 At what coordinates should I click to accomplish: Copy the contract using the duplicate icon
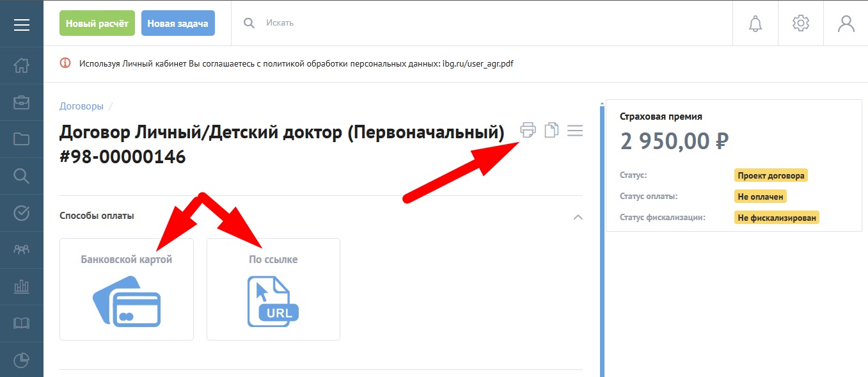click(551, 131)
